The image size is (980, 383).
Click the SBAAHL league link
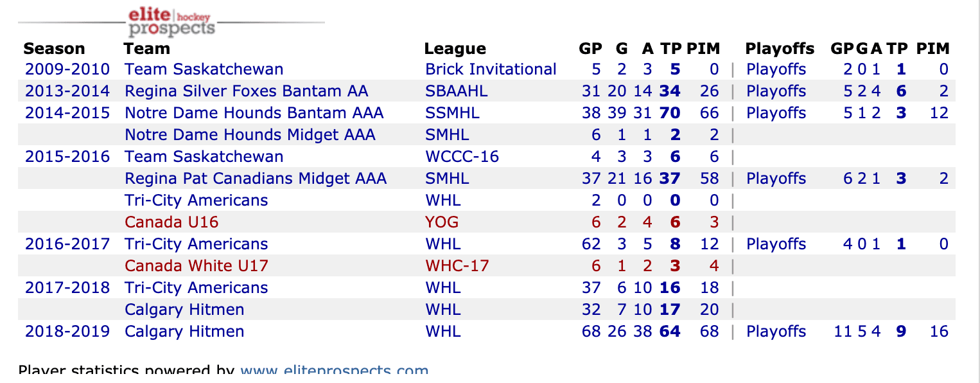pos(456,91)
